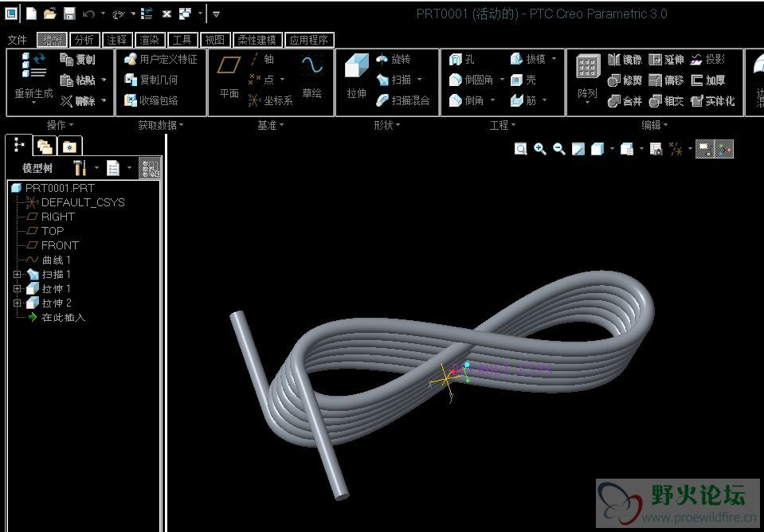Toggle the datum display filters icon
Viewport: 764px width, 532px height.
[676, 149]
